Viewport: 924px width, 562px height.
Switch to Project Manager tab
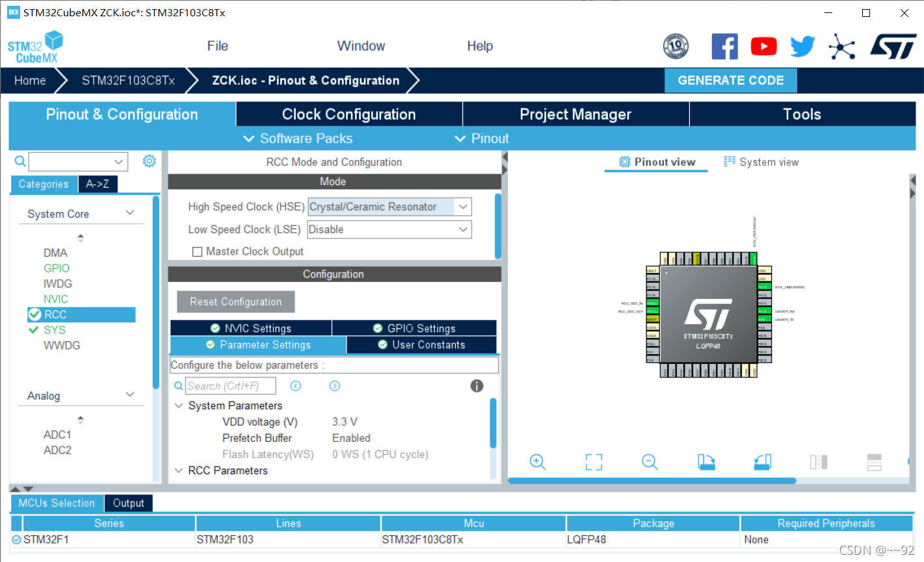(575, 114)
